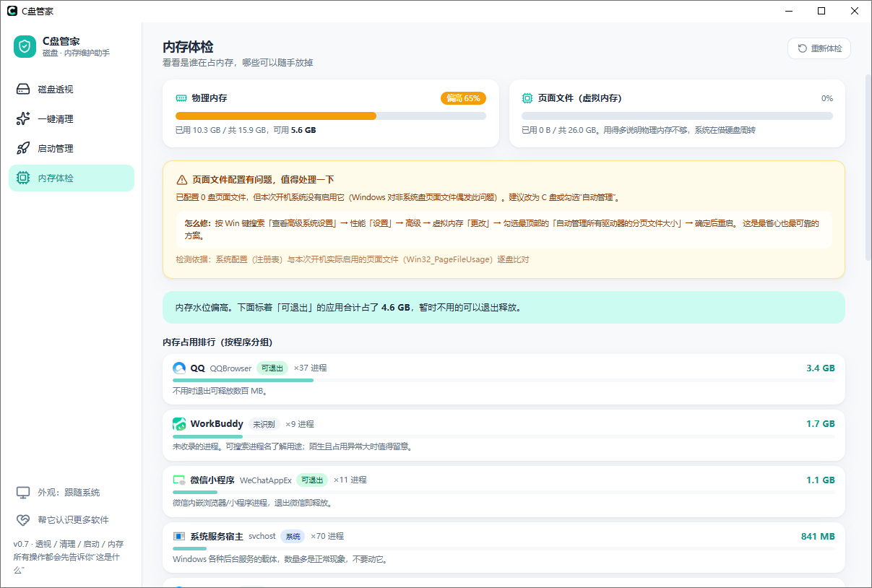The width and height of the screenshot is (872, 588).
Task: Click the 偏高 65% badge
Action: click(463, 98)
